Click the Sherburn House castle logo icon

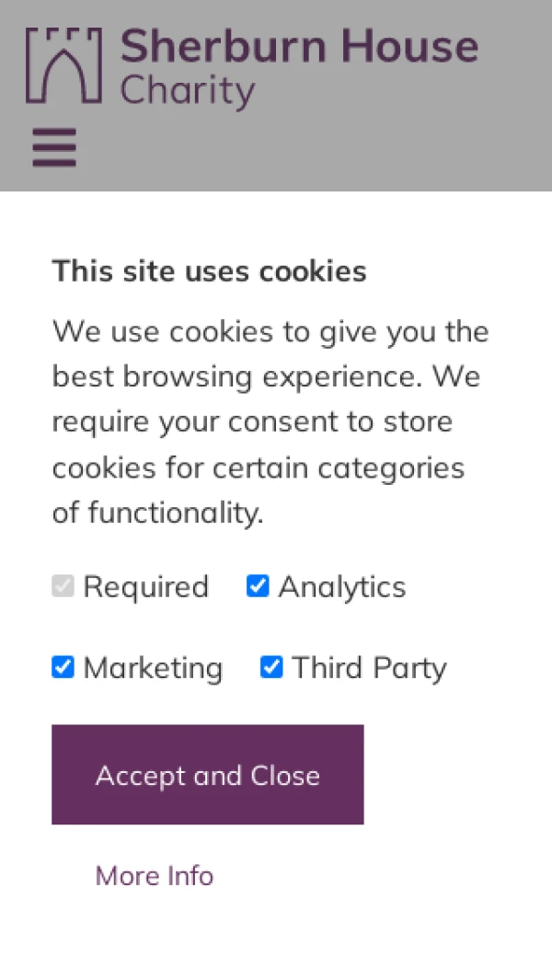pos(63,64)
